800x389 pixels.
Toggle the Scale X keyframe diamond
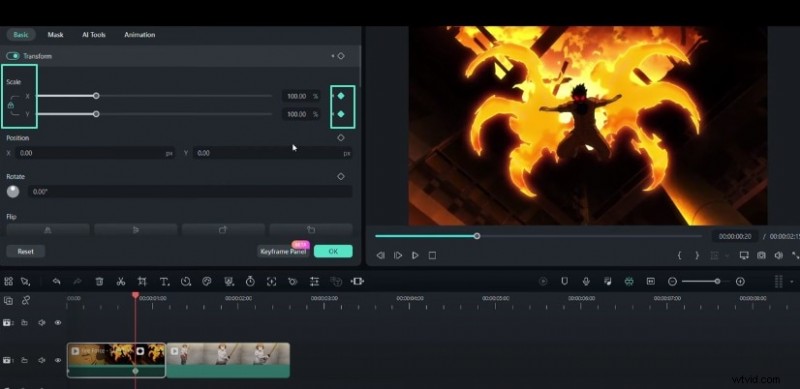click(341, 96)
